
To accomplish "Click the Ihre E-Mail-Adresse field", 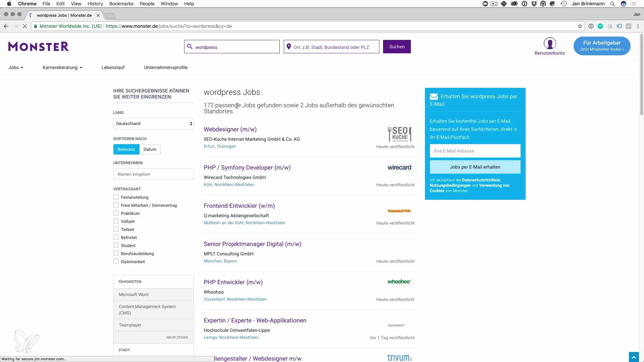I will pyautogui.click(x=475, y=151).
